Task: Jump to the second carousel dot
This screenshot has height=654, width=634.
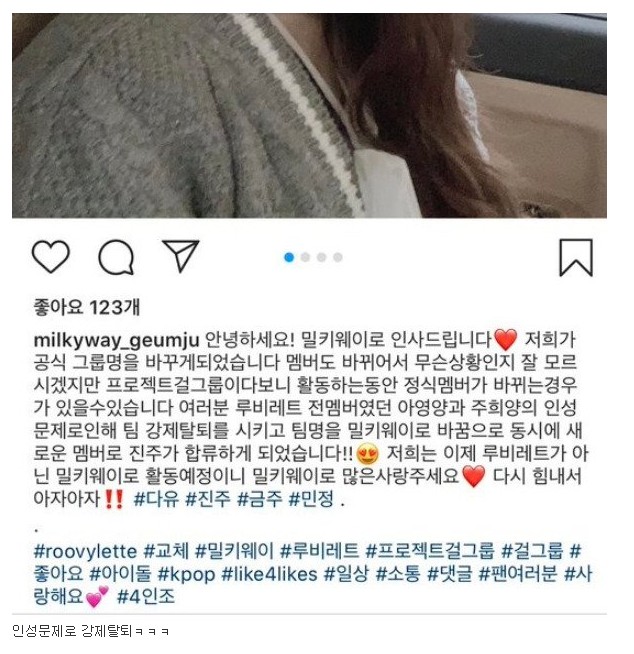Action: pos(305,257)
